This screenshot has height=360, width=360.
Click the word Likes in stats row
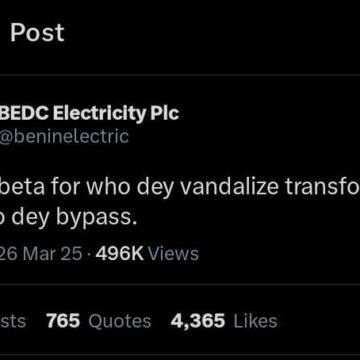255,321
